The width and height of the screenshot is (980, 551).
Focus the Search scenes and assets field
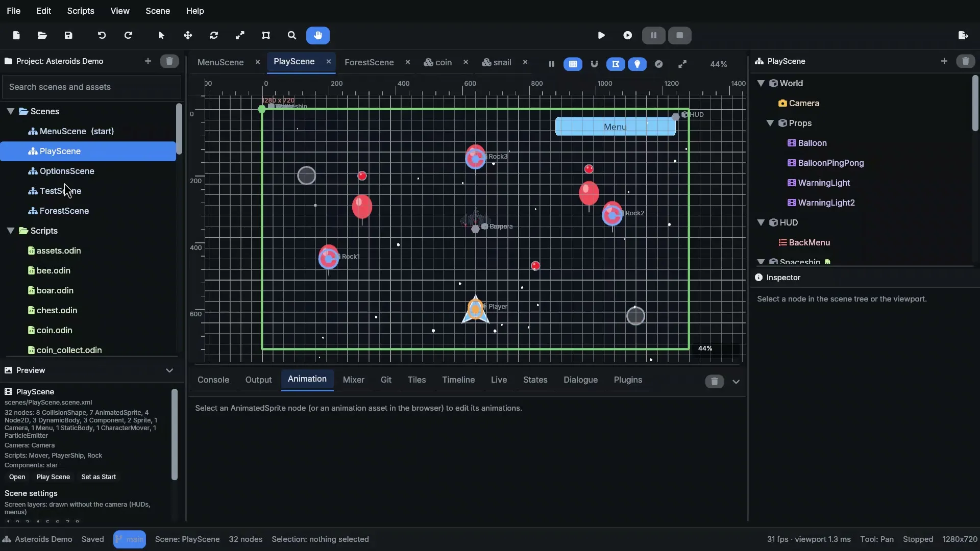tap(92, 87)
